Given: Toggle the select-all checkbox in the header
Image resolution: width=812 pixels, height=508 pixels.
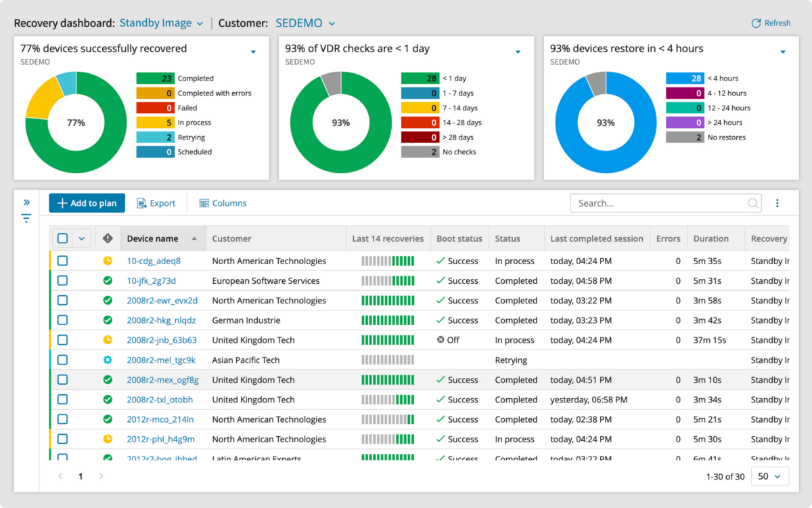Looking at the screenshot, I should pyautogui.click(x=63, y=238).
